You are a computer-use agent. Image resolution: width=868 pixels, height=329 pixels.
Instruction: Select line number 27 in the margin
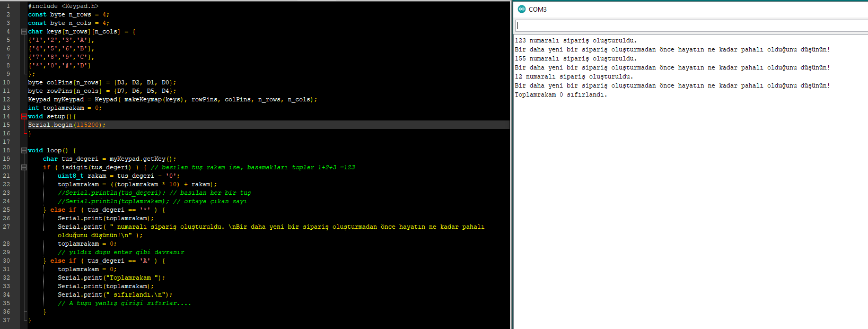coord(6,227)
